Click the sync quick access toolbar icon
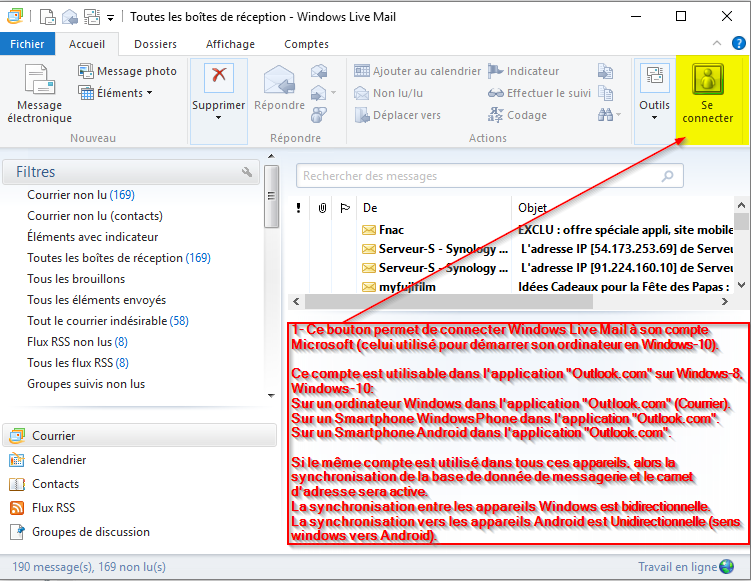Screen dimensions: 751x581 [x=92, y=17]
